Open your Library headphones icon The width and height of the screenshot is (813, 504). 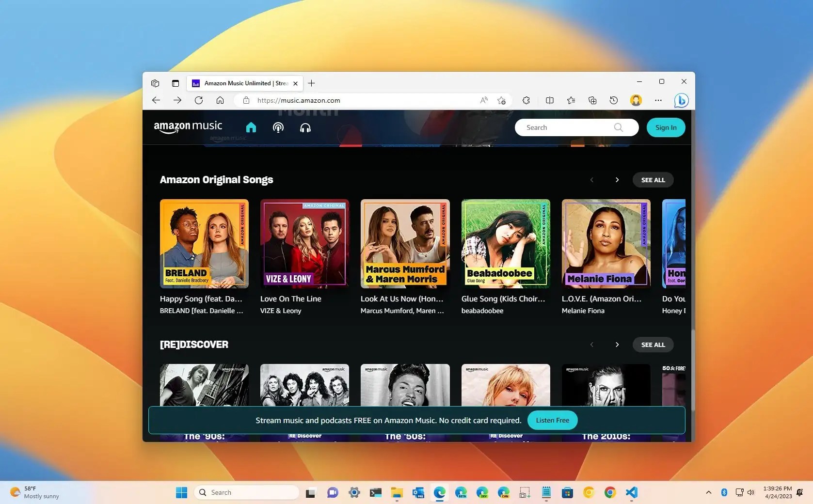305,127
